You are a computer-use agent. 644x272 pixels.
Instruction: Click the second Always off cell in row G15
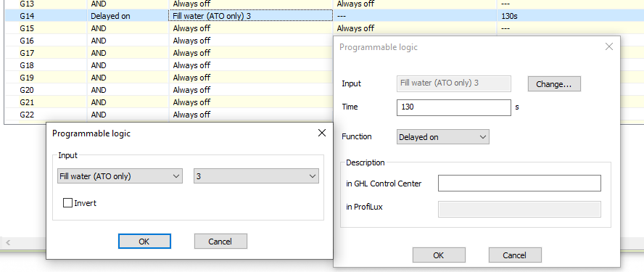pyautogui.click(x=415, y=28)
